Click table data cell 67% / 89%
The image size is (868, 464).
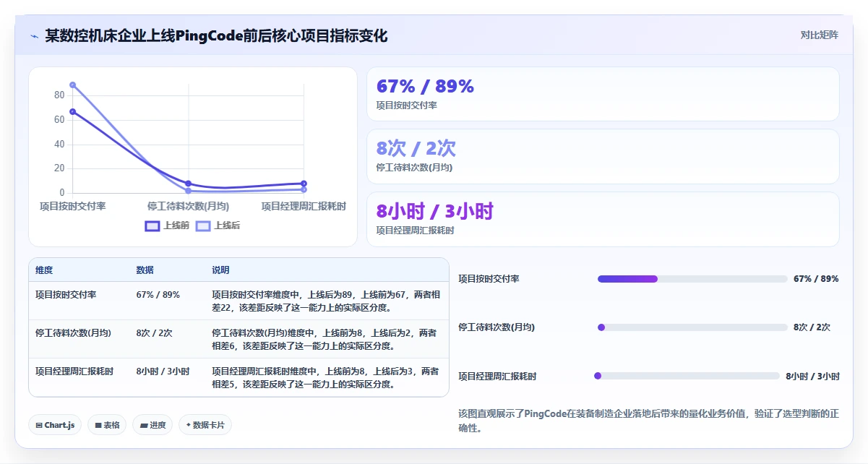point(158,295)
